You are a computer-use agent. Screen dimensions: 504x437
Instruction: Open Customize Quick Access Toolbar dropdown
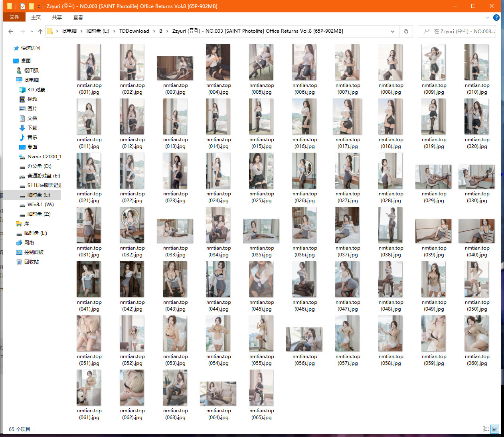(39, 6)
